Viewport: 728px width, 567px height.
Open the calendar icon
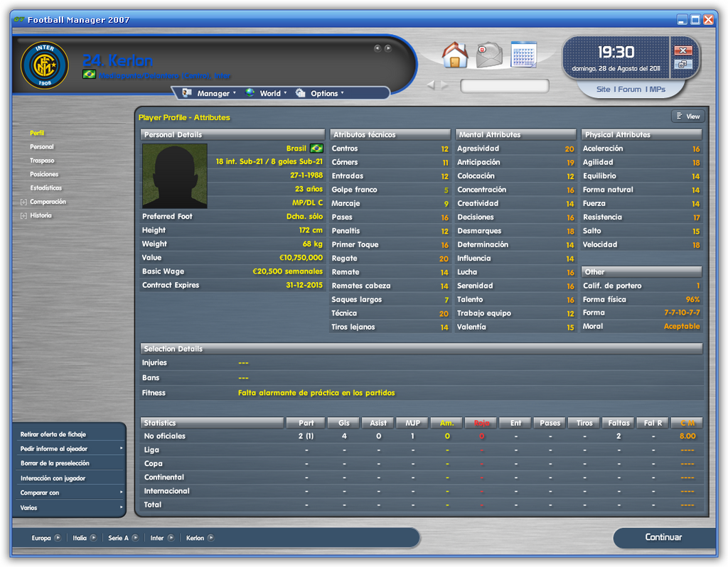(x=523, y=55)
